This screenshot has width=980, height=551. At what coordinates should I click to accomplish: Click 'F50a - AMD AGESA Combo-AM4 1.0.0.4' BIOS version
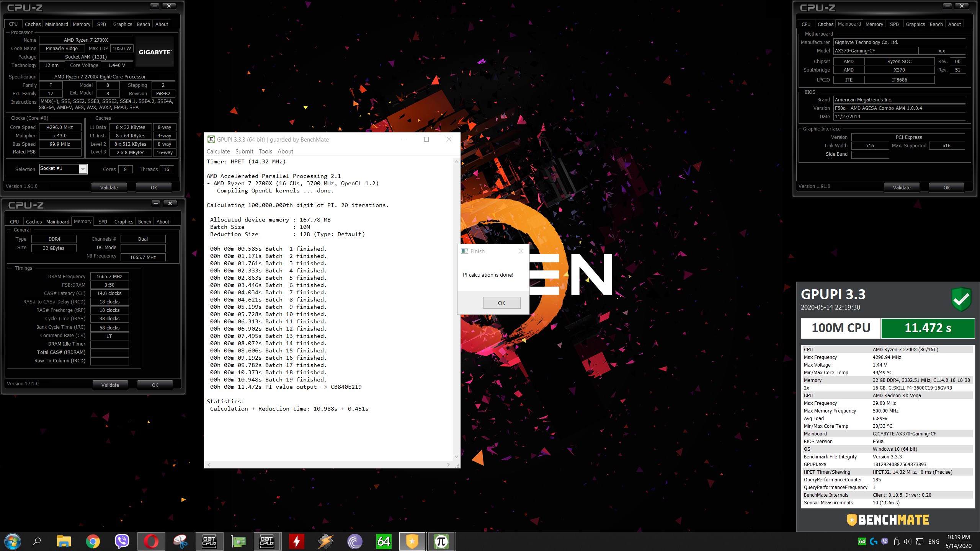(x=900, y=108)
